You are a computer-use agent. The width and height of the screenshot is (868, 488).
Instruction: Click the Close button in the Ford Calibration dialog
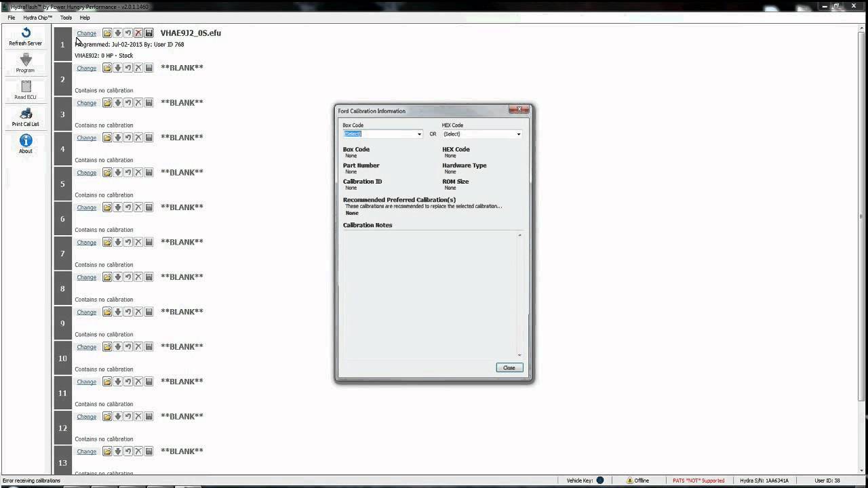[x=509, y=367]
